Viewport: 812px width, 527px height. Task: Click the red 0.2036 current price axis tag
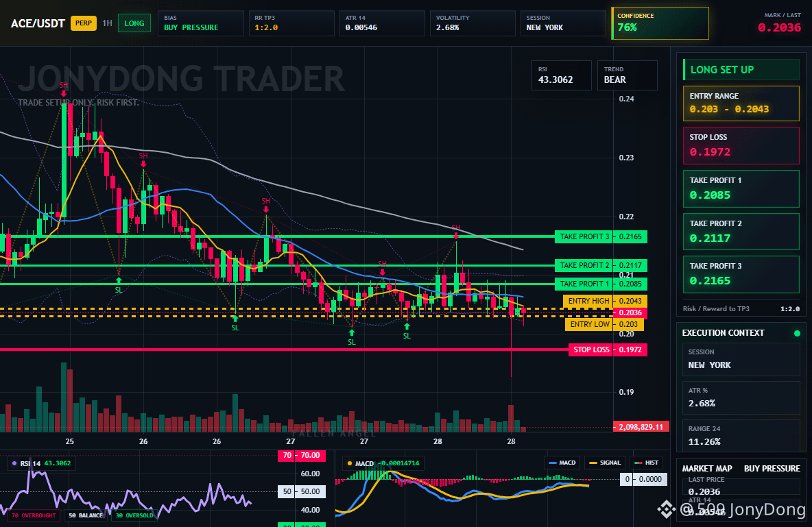tap(630, 312)
